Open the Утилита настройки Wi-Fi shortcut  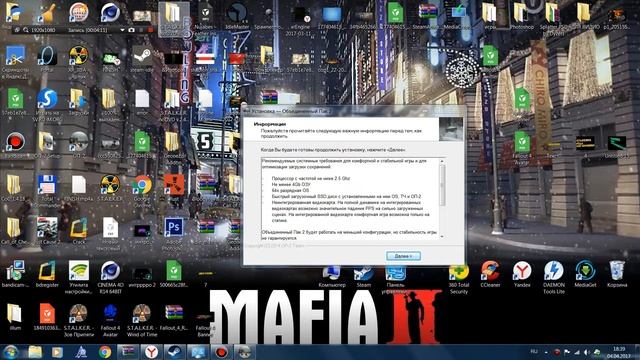click(78, 276)
